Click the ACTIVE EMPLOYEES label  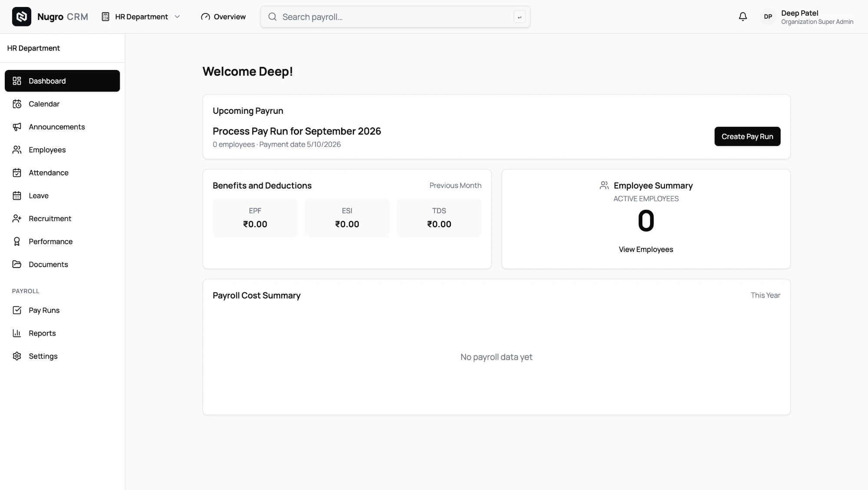646,199
